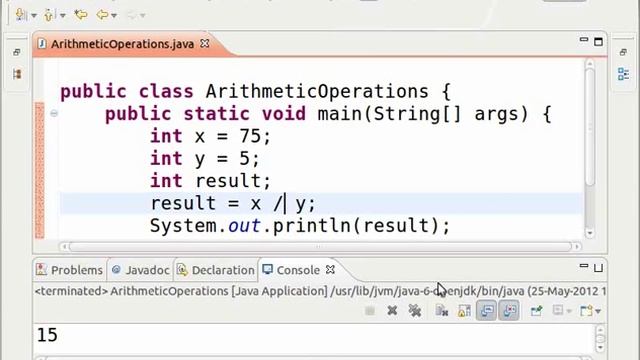This screenshot has width=640, height=360.
Task: Toggle Show Console on Standard Out
Action: (x=487, y=311)
